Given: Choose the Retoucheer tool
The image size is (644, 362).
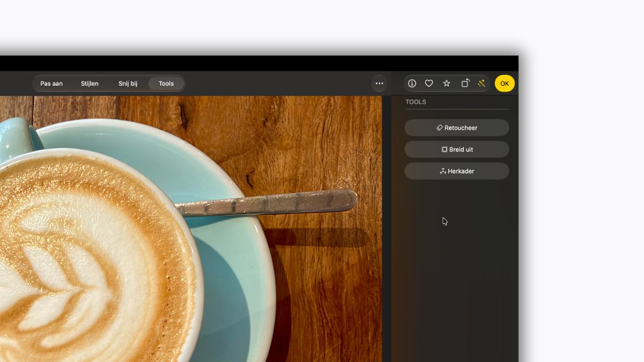Looking at the screenshot, I should pyautogui.click(x=457, y=128).
